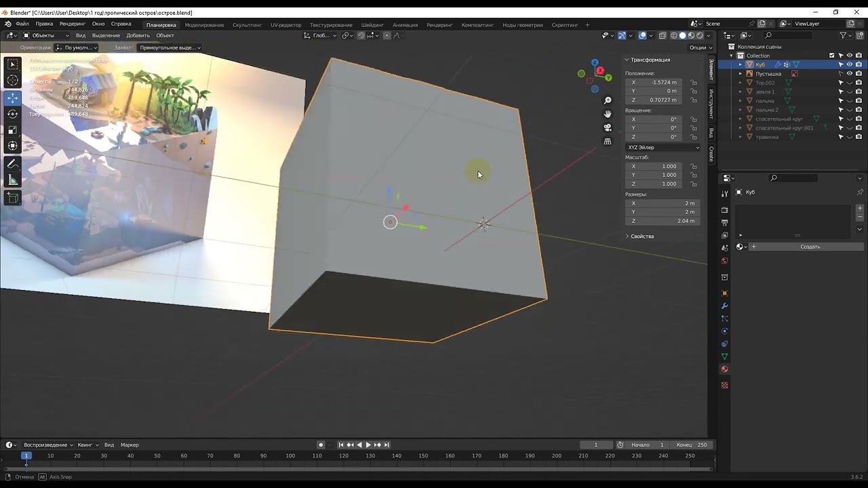Toggle viewport overlays display
This screenshot has height=488, width=868.
tap(642, 35)
